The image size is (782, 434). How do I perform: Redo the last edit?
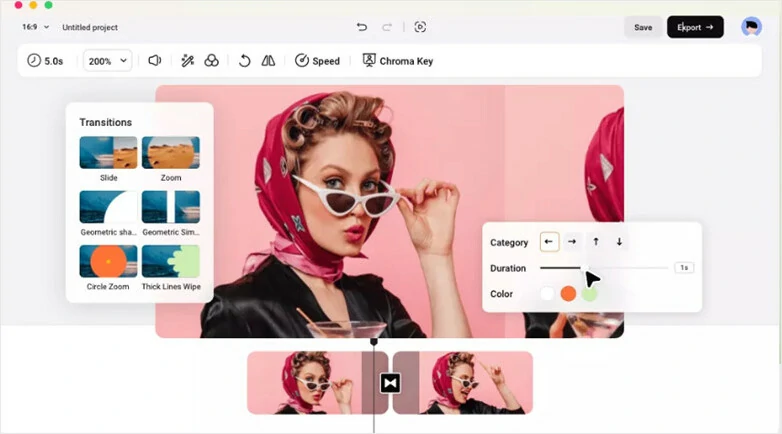pyautogui.click(x=387, y=27)
